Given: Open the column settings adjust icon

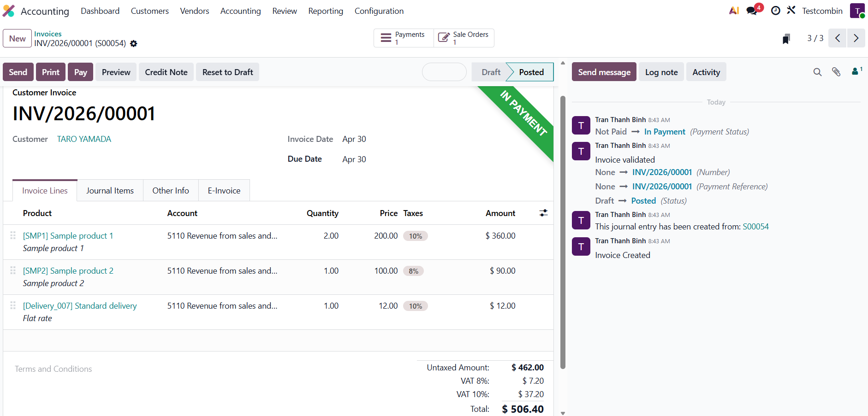Looking at the screenshot, I should click(543, 213).
